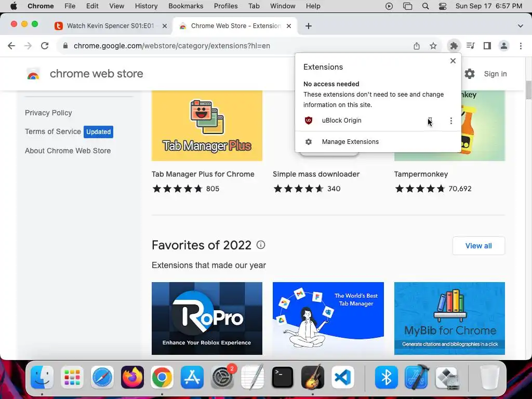Image resolution: width=532 pixels, height=399 pixels.
Task: Click the page vertical scrollbar
Action: (x=528, y=90)
